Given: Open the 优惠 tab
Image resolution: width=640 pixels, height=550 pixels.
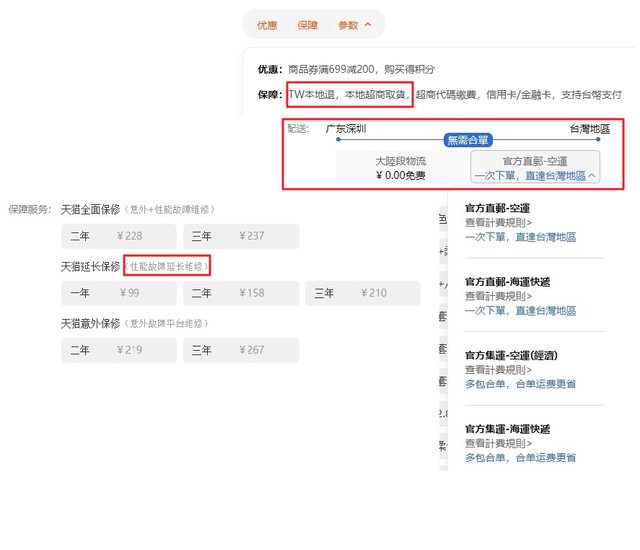Looking at the screenshot, I should 267,24.
